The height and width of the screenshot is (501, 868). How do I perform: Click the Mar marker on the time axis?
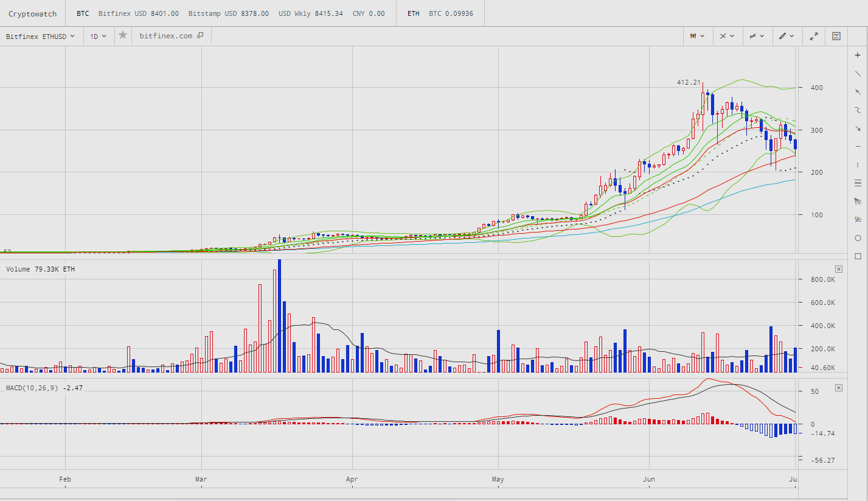[201, 480]
